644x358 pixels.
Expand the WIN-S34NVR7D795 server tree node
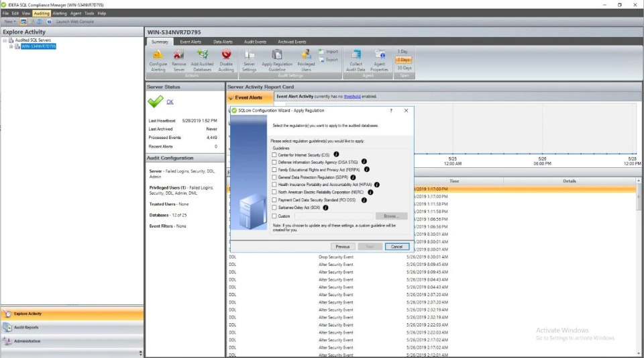(x=11, y=46)
